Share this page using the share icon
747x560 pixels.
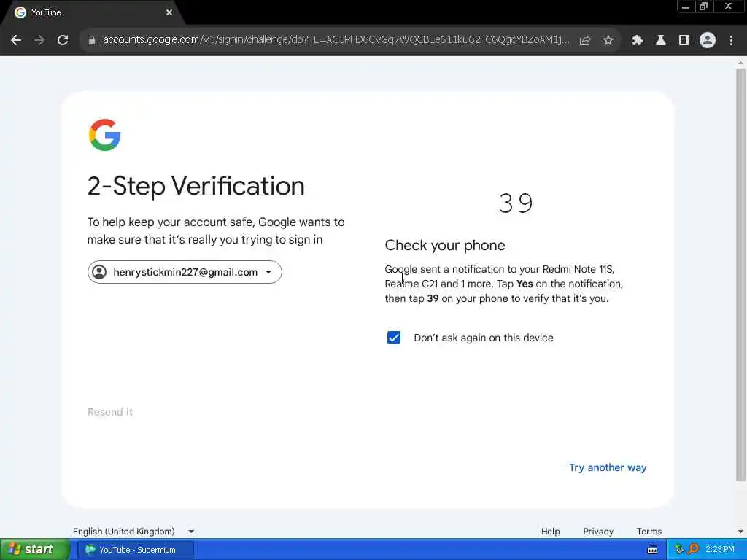[x=585, y=41]
